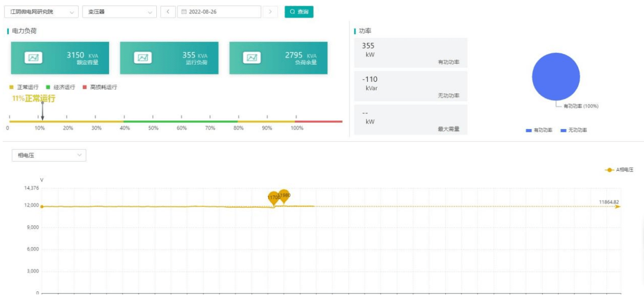This screenshot has width=644, height=296.
Task: Open the 江阴微电网研究院 site dropdown
Action: (41, 12)
